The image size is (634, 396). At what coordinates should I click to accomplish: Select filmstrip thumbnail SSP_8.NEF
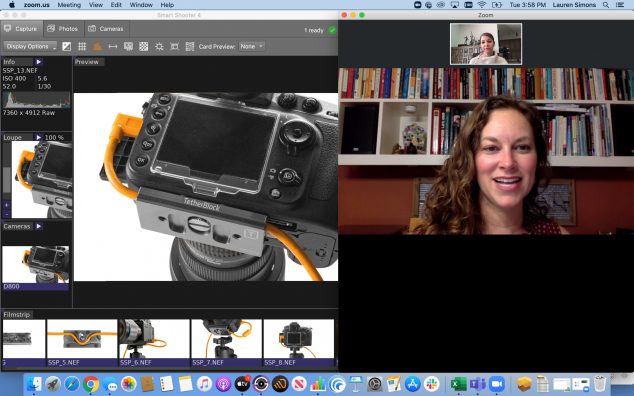(298, 342)
